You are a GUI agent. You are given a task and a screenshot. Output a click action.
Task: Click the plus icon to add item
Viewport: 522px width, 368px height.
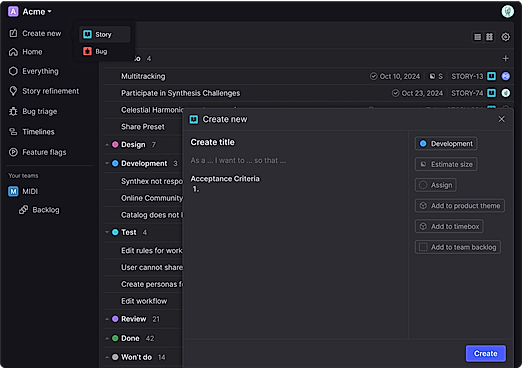505,58
